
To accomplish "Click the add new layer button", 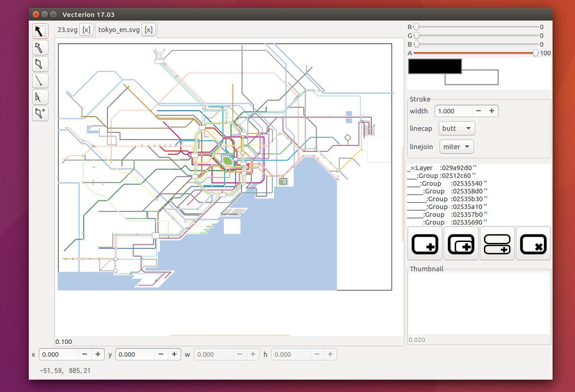I will point(425,243).
